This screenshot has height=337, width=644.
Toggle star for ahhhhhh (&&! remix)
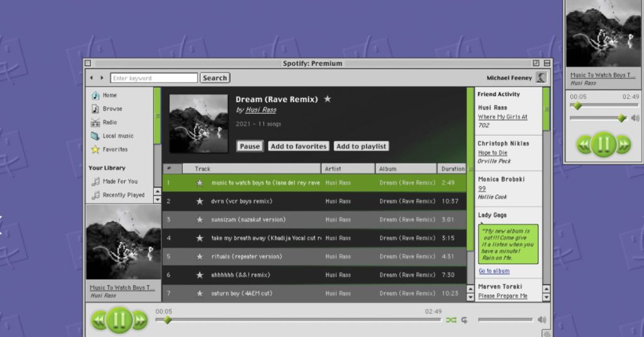coord(199,275)
